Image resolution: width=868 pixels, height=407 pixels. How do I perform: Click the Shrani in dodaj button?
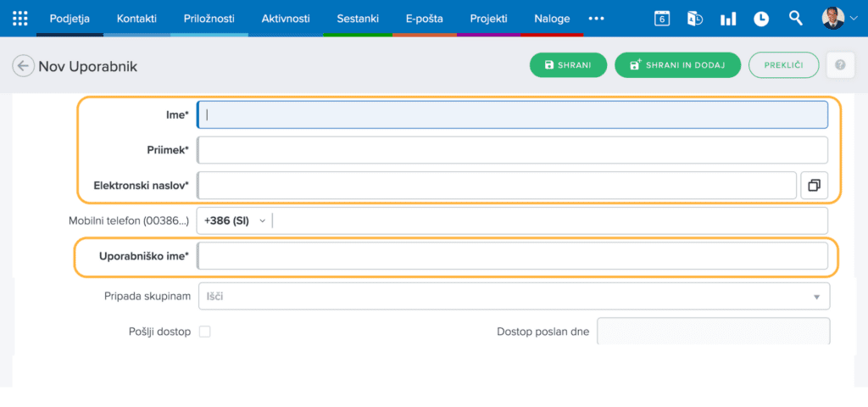(677, 65)
